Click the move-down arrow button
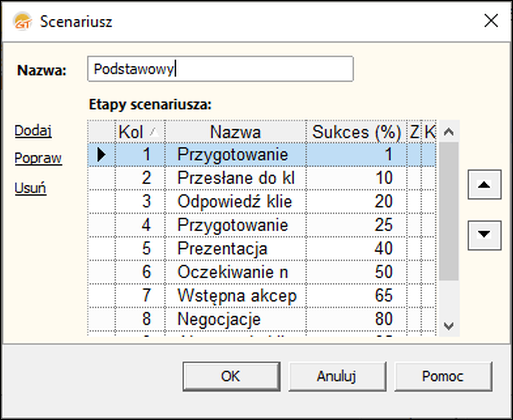 (484, 235)
